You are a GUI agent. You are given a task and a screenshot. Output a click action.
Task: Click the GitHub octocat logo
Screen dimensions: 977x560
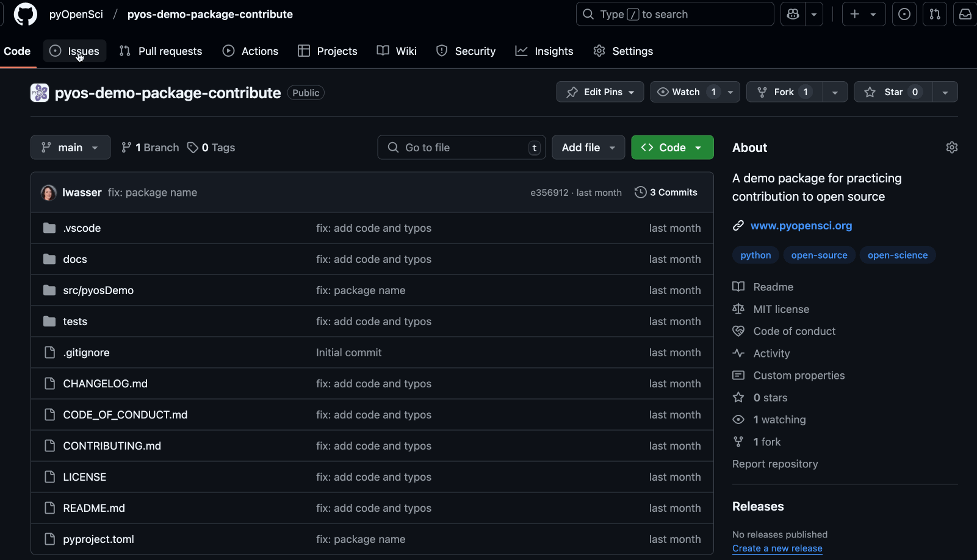tap(25, 14)
